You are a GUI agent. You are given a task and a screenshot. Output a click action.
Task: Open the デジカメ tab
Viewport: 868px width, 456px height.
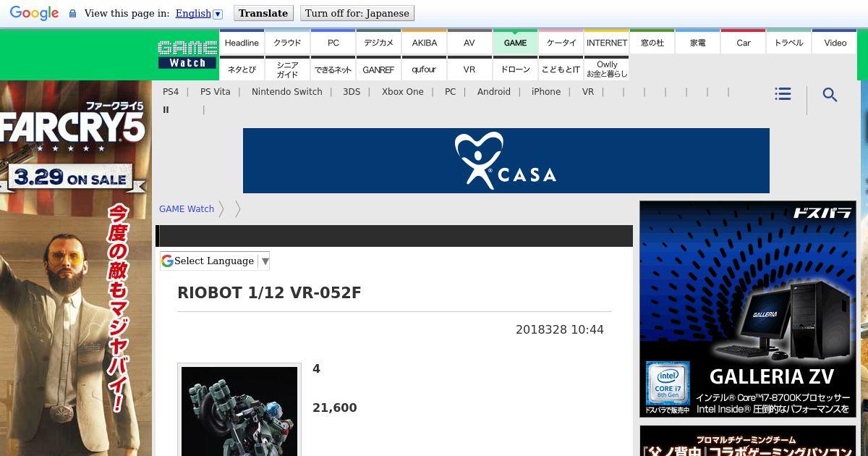point(378,42)
